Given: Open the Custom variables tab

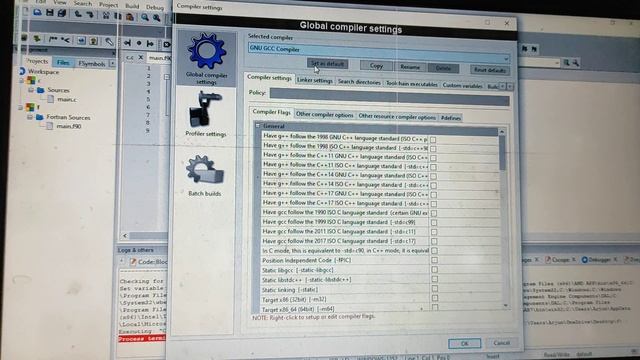Looking at the screenshot, I should (x=462, y=85).
